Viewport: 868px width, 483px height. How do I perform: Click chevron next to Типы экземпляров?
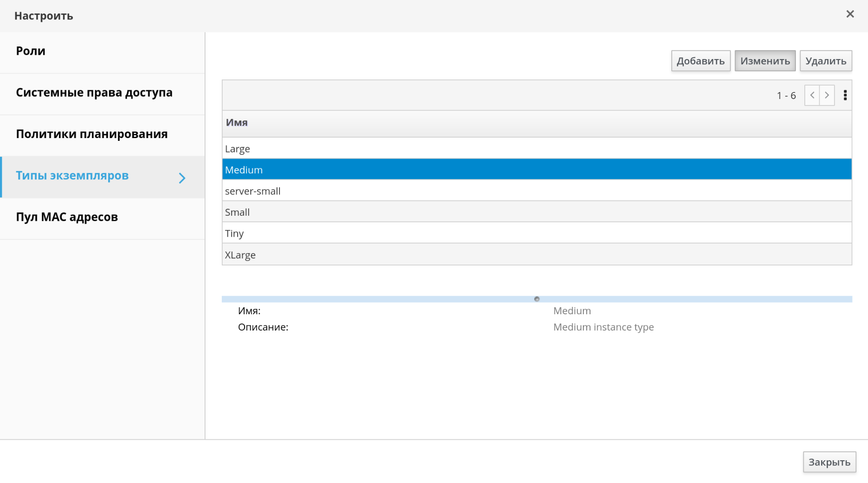pos(182,178)
